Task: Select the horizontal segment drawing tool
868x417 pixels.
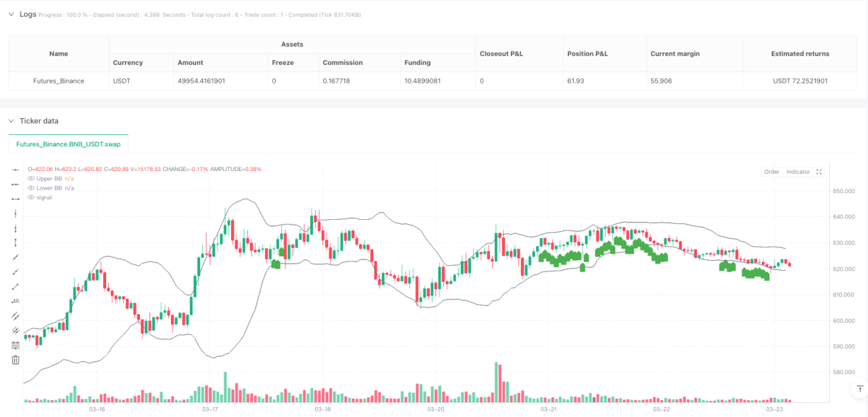Action: point(16,199)
